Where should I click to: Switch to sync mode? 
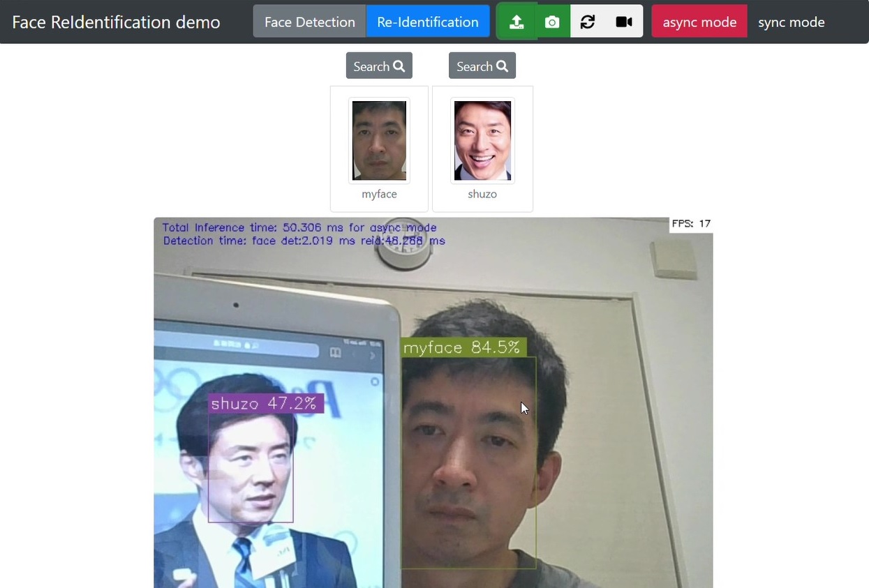(792, 22)
